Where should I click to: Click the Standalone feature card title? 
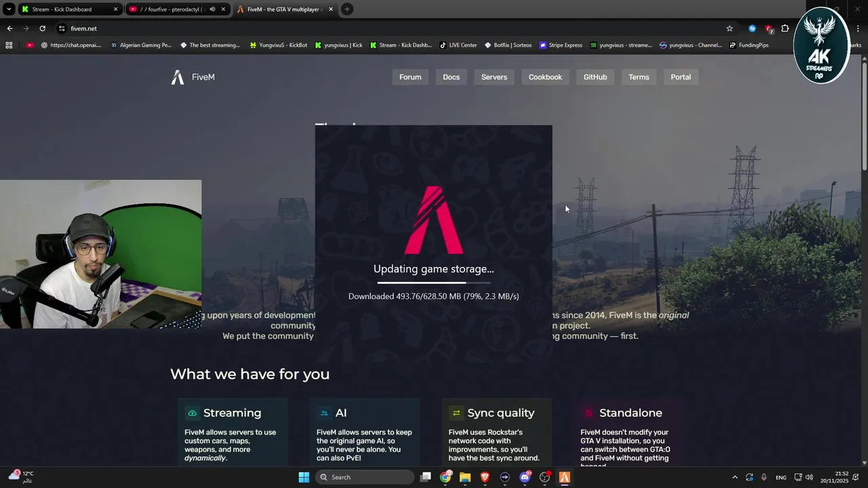(631, 413)
